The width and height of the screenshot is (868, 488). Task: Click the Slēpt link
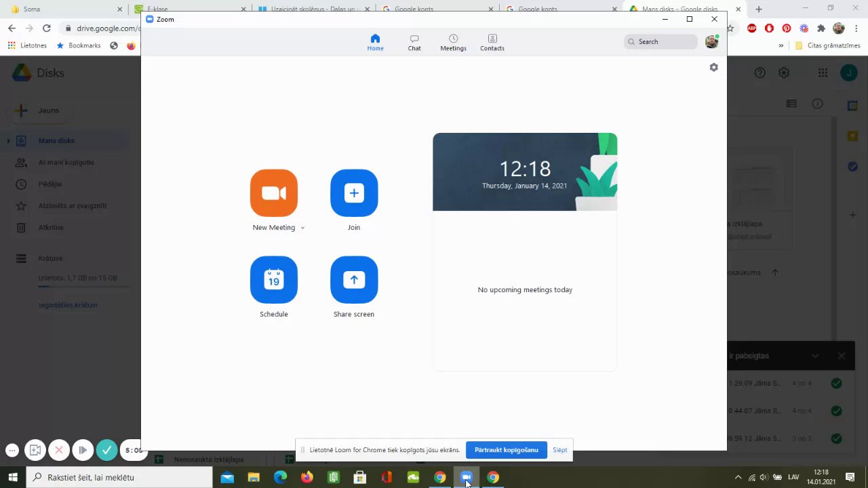[559, 450]
